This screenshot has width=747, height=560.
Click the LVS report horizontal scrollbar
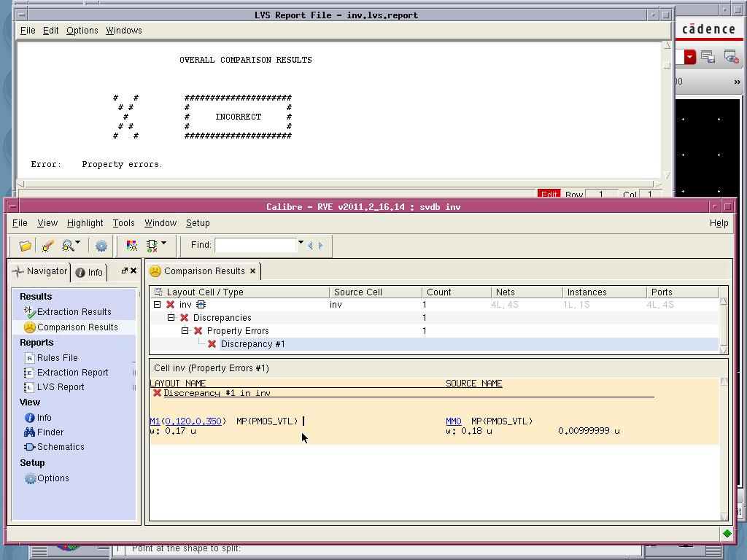(x=339, y=184)
